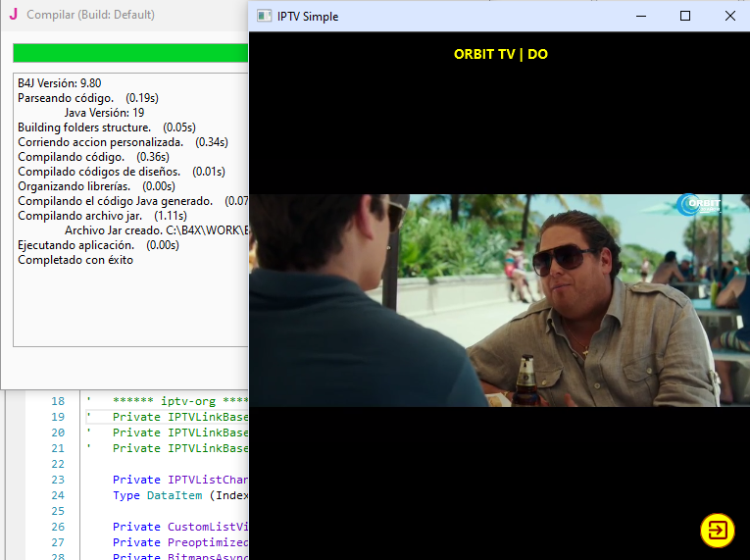Click the Orbit logo on the video

[x=699, y=204]
